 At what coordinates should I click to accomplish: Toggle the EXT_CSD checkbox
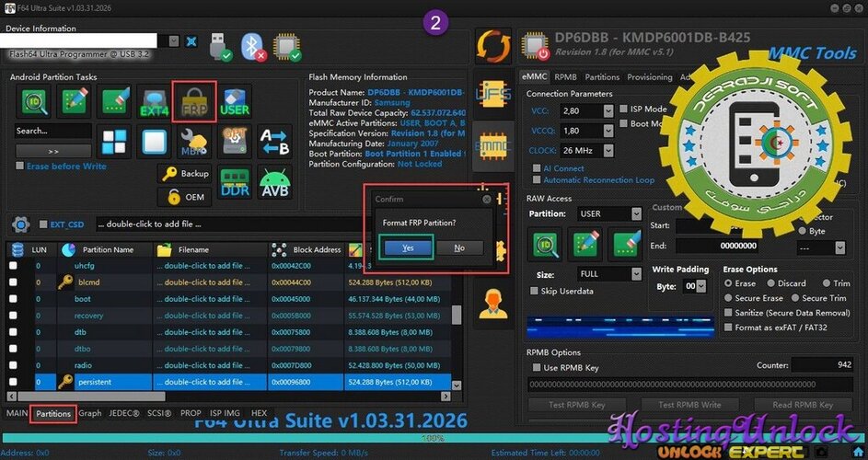click(x=43, y=224)
